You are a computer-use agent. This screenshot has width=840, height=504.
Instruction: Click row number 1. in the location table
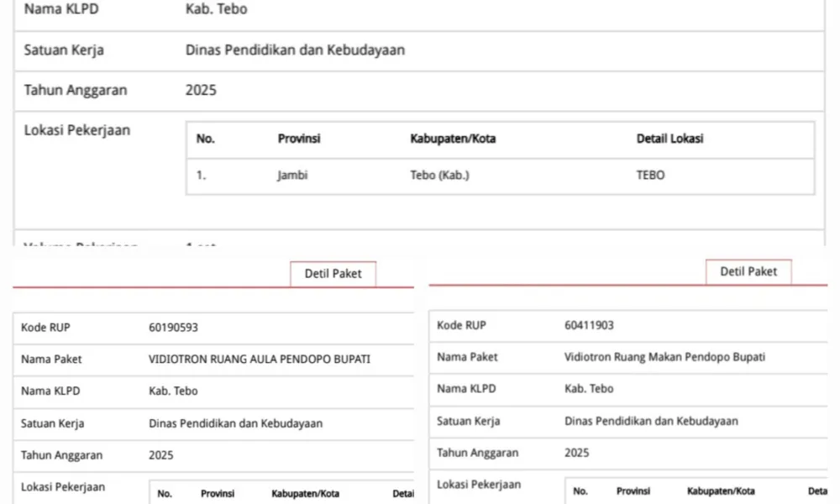pyautogui.click(x=202, y=176)
